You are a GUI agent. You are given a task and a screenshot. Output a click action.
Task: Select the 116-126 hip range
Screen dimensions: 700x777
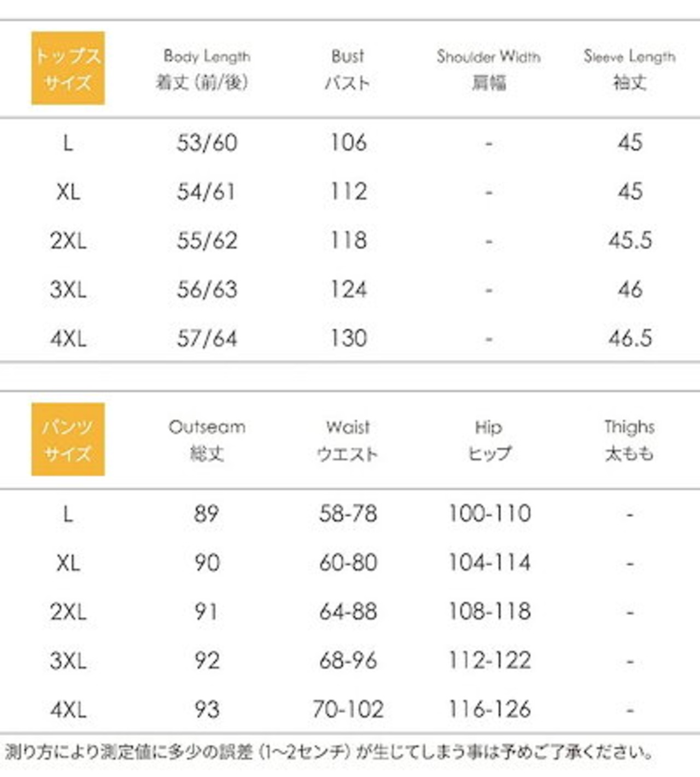coord(489,710)
